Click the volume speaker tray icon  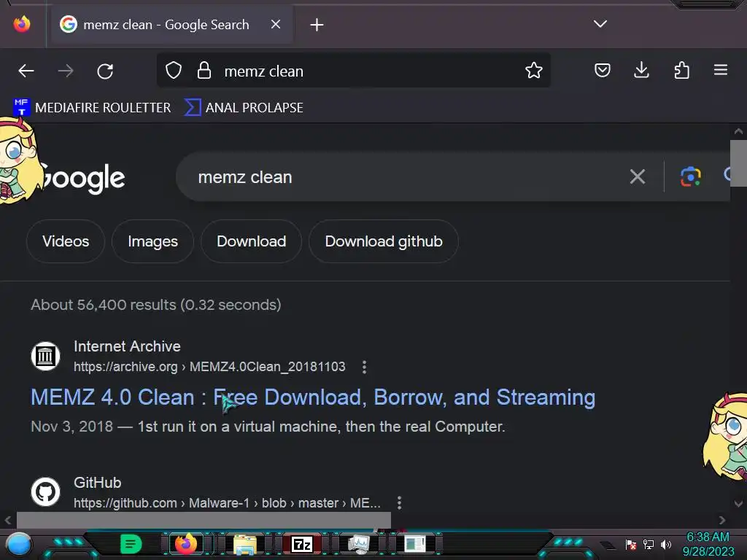[665, 544]
